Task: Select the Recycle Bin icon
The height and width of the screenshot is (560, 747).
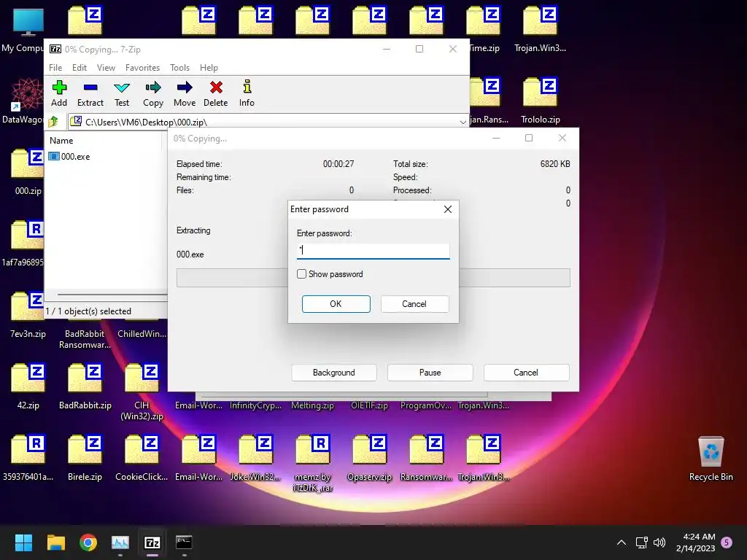Action: click(x=711, y=458)
